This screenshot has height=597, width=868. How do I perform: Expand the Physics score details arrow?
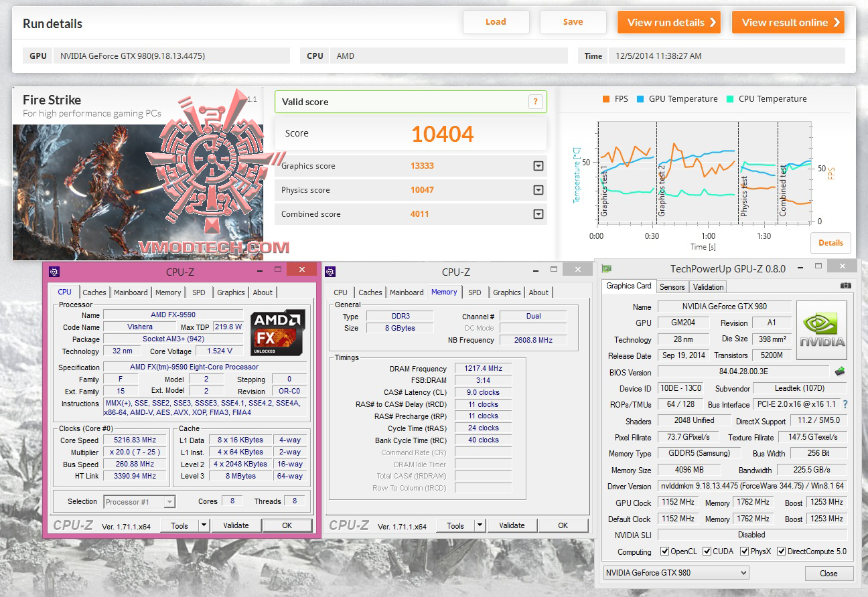[538, 190]
